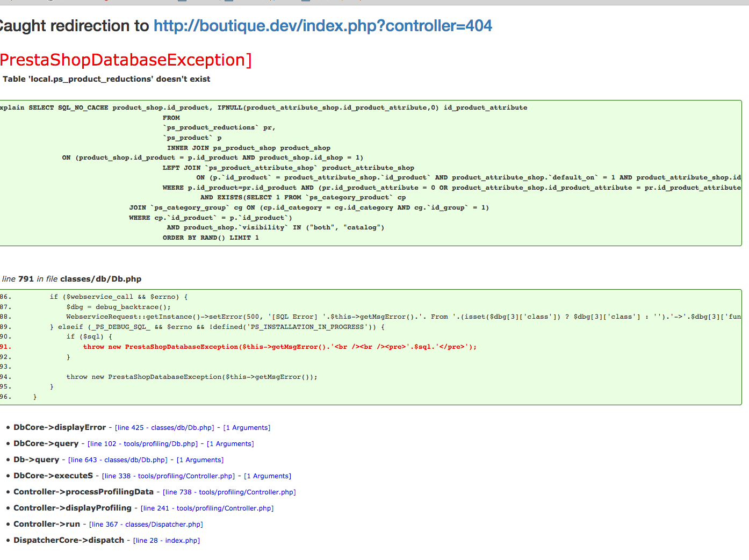The height and width of the screenshot is (560, 749).
Task: Click the standalone "FROM" line in the query
Action: click(x=171, y=118)
